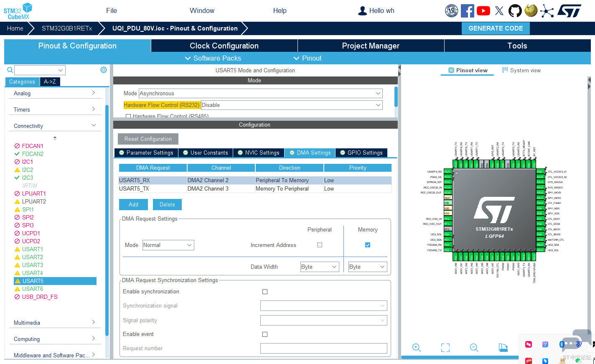Viewport: 595px width, 364px height.
Task: Toggle the Peripheral Increment Address checkbox
Action: (320, 245)
